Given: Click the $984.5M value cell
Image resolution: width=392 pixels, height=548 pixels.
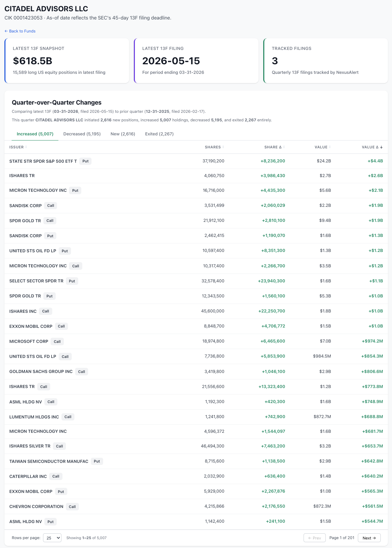Looking at the screenshot, I should (x=322, y=356).
